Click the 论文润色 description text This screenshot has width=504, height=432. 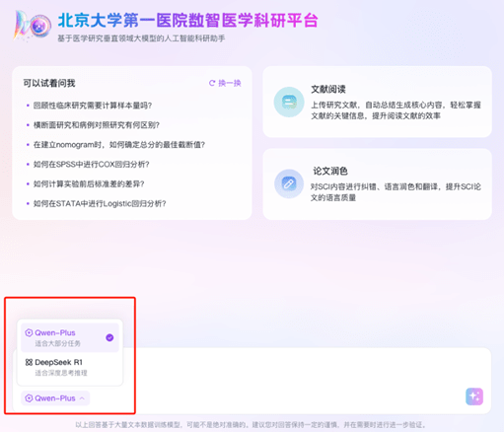point(396,192)
